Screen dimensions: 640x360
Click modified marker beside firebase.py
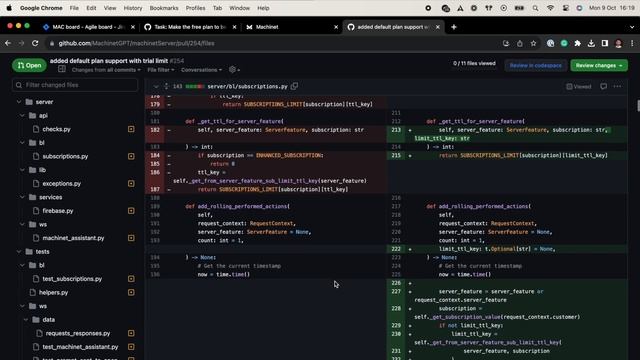point(131,211)
